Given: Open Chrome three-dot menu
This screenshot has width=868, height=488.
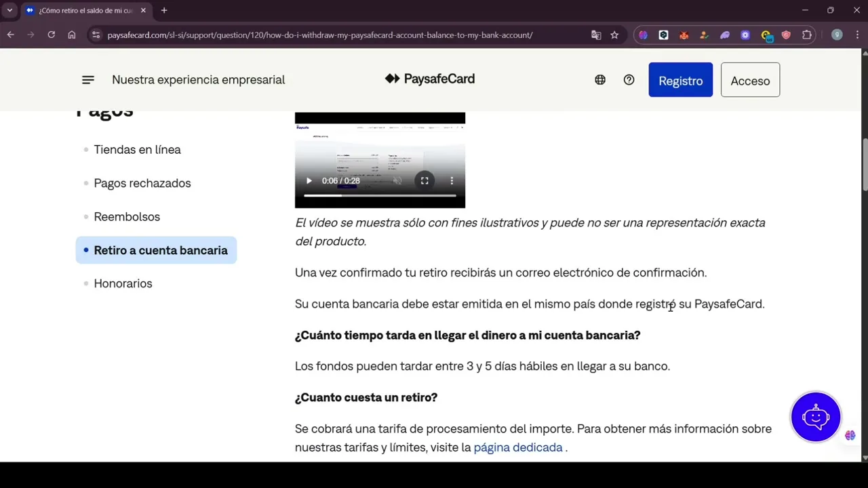Looking at the screenshot, I should click(856, 35).
